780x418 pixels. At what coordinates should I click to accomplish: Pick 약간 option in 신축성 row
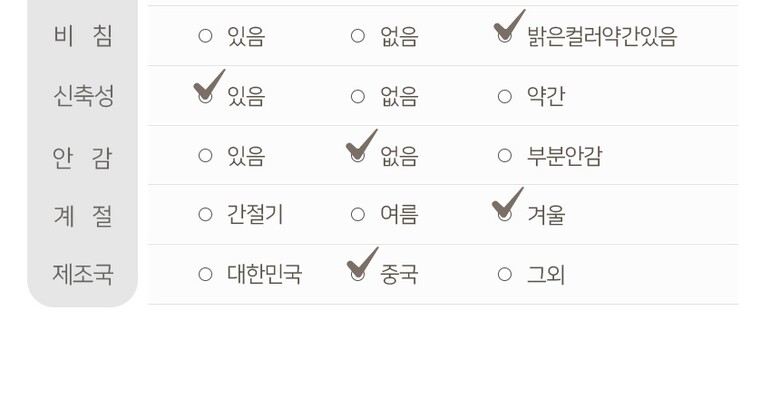click(505, 96)
